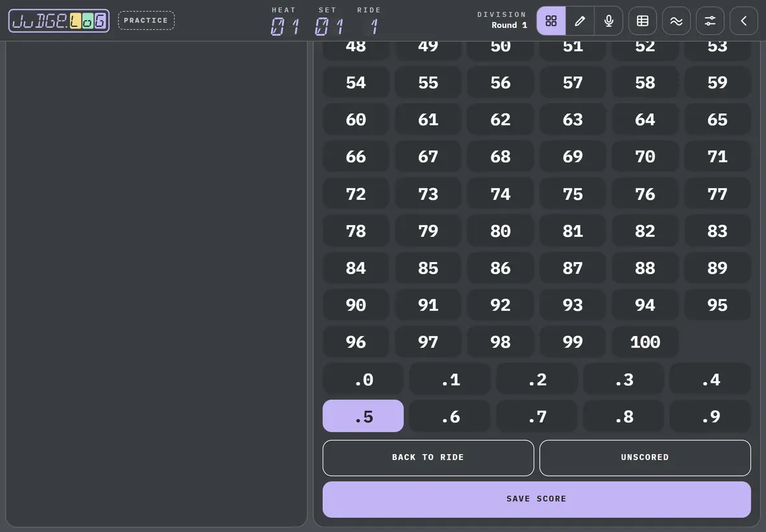Image resolution: width=766 pixels, height=532 pixels.
Task: Select score 88
Action: pyautogui.click(x=645, y=267)
